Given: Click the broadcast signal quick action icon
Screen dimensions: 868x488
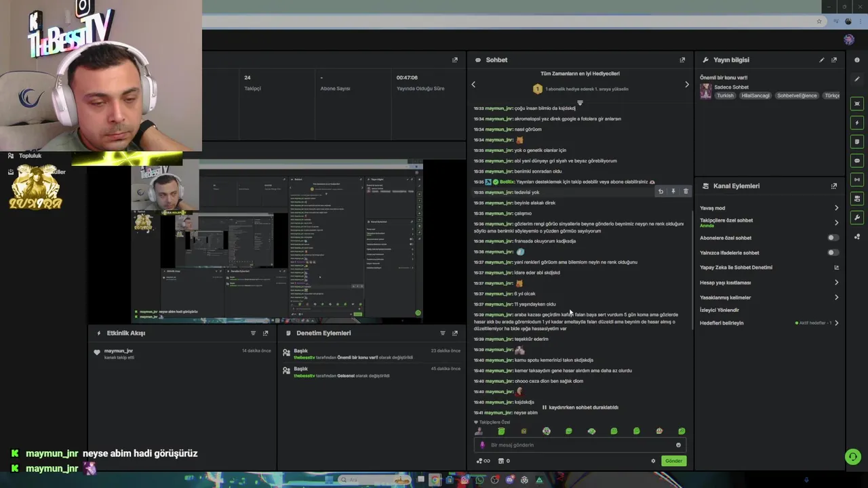Looking at the screenshot, I should click(x=857, y=180).
